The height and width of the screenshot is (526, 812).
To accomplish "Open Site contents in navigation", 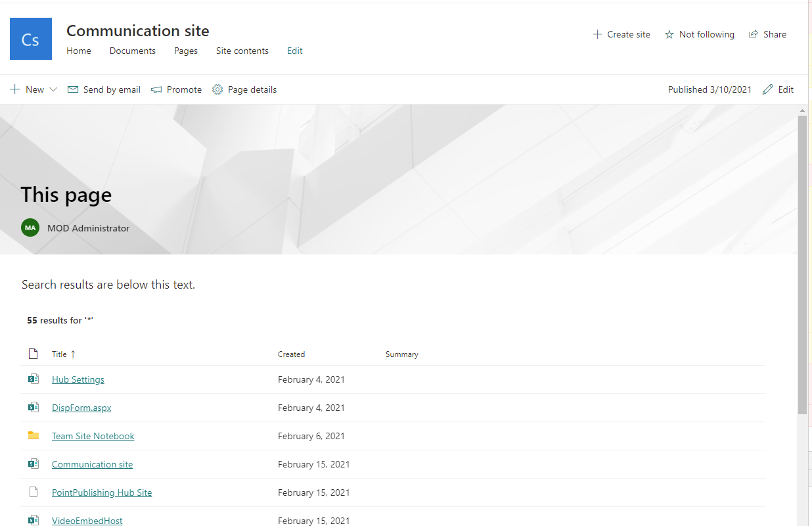I will pyautogui.click(x=242, y=51).
